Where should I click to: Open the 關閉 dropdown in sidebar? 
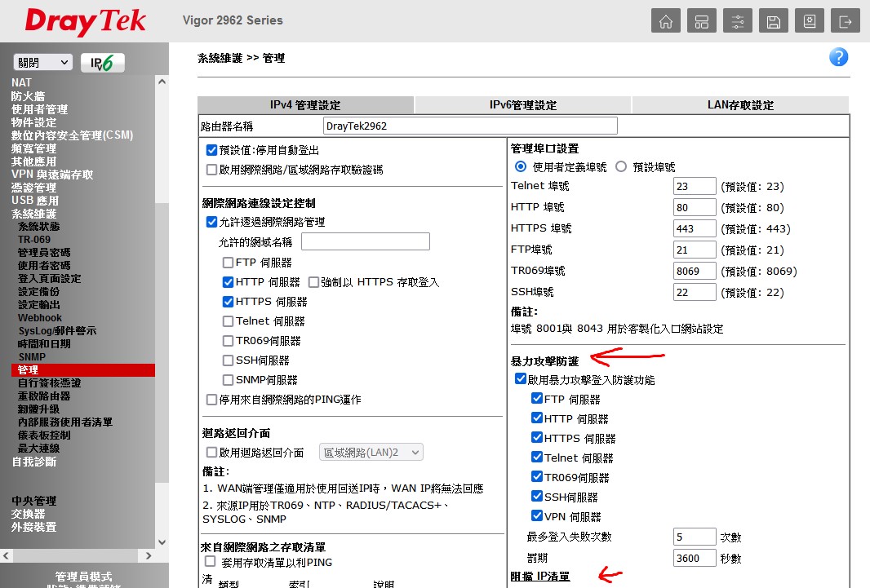coord(42,63)
